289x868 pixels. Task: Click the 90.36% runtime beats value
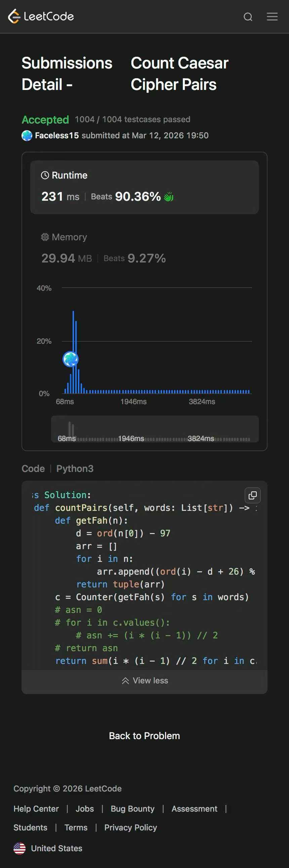[138, 196]
